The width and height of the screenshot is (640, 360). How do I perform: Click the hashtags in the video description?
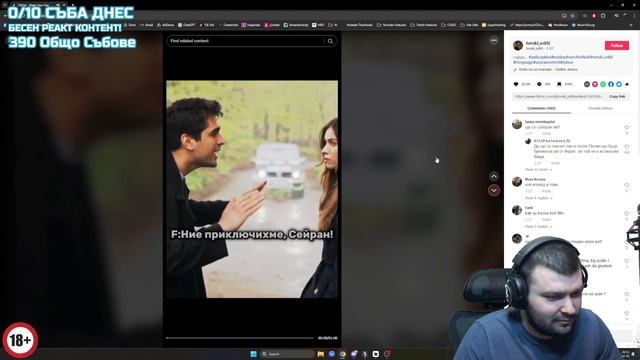pos(563,60)
